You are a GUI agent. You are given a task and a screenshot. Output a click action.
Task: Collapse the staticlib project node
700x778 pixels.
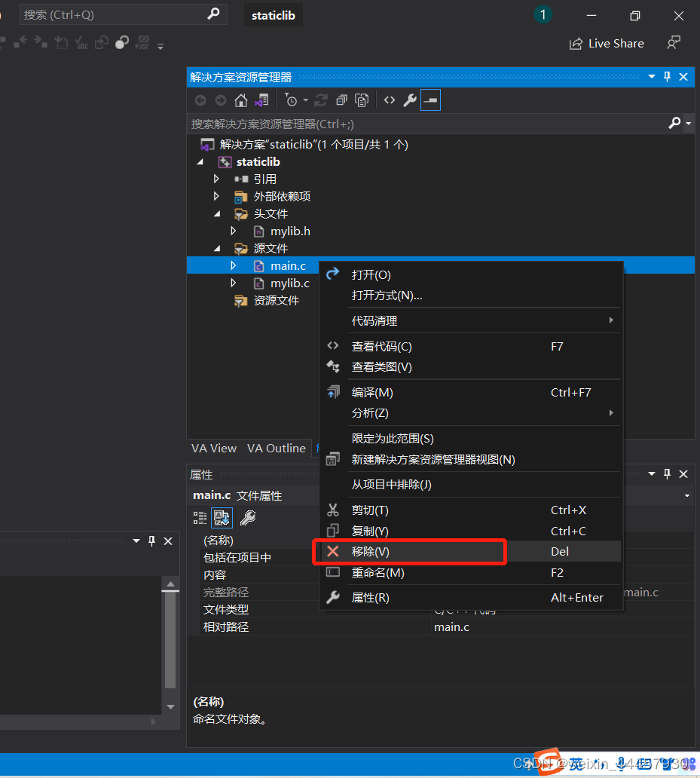[x=200, y=162]
